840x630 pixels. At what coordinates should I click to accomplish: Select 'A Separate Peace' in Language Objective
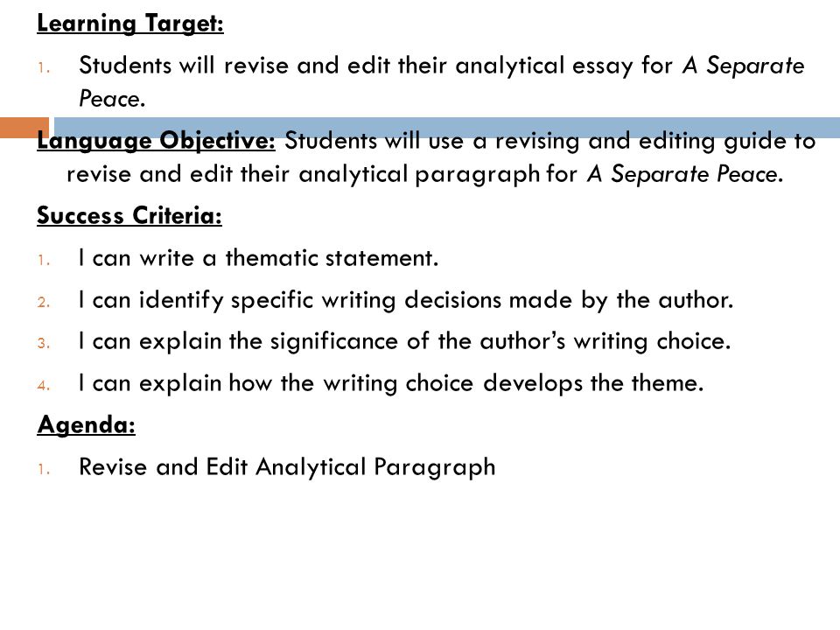click(684, 174)
